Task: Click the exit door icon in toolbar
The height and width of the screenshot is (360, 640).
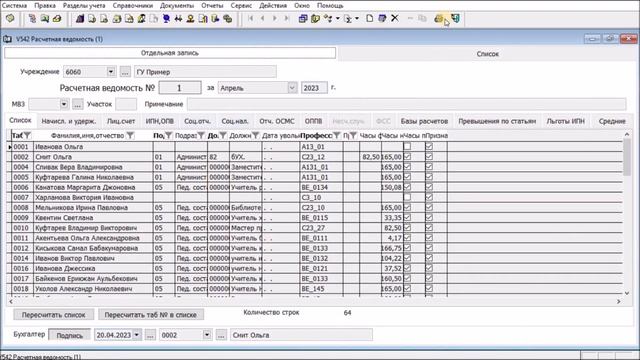Action: pos(455,18)
